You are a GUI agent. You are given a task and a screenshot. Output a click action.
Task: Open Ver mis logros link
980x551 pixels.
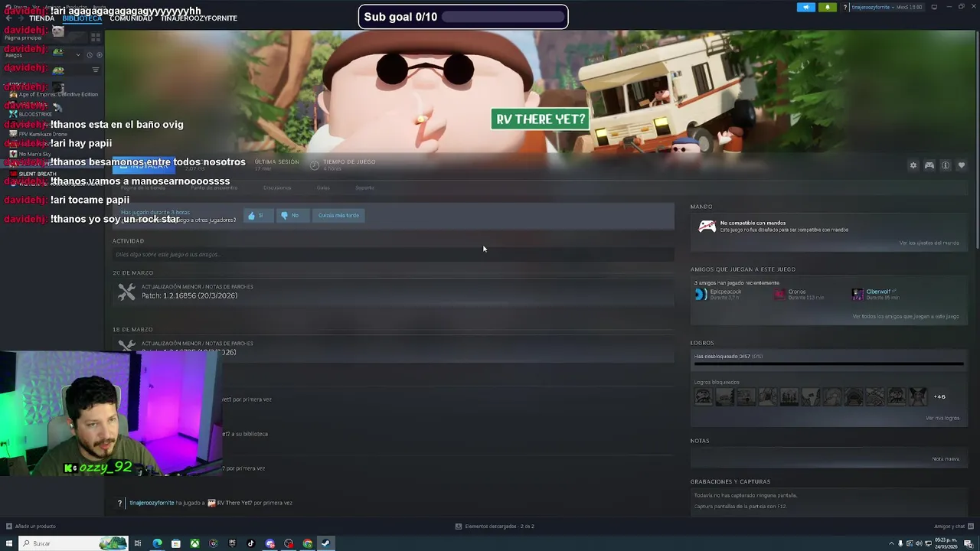[942, 419]
